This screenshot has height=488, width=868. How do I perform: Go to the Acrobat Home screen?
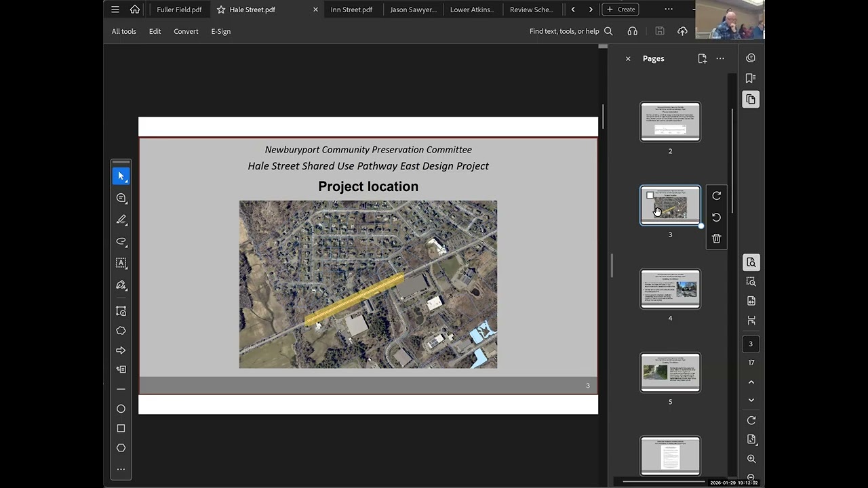click(135, 9)
